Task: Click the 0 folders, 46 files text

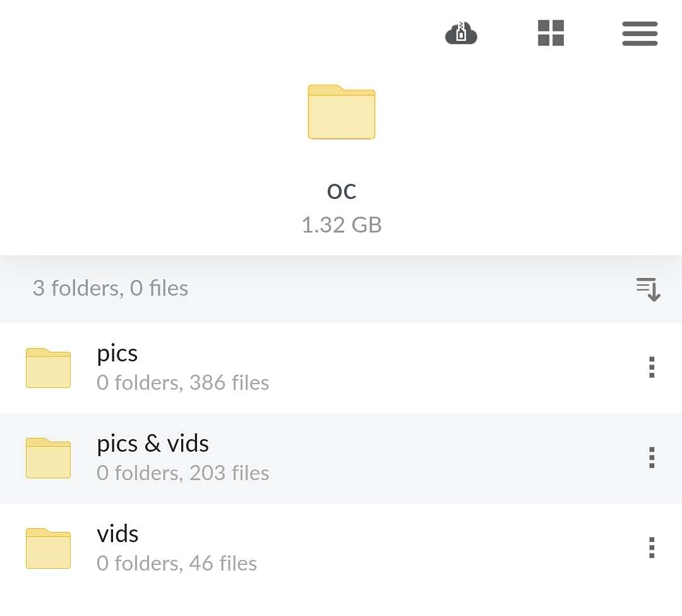Action: 177,564
